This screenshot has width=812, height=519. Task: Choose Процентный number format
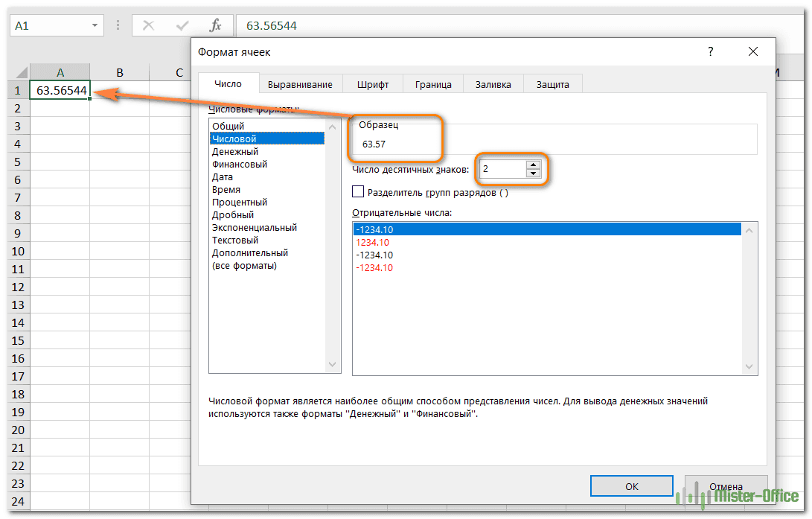click(240, 202)
